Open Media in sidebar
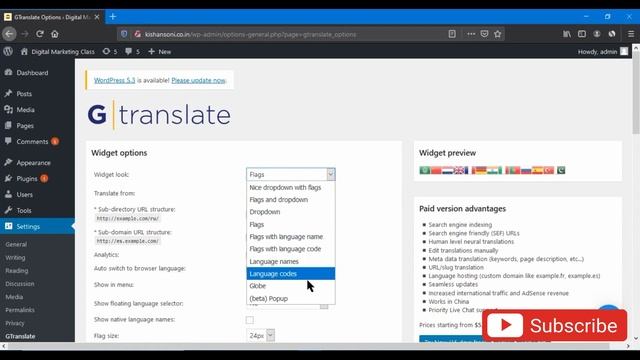Viewport: 640px width, 360px height. tap(25, 110)
